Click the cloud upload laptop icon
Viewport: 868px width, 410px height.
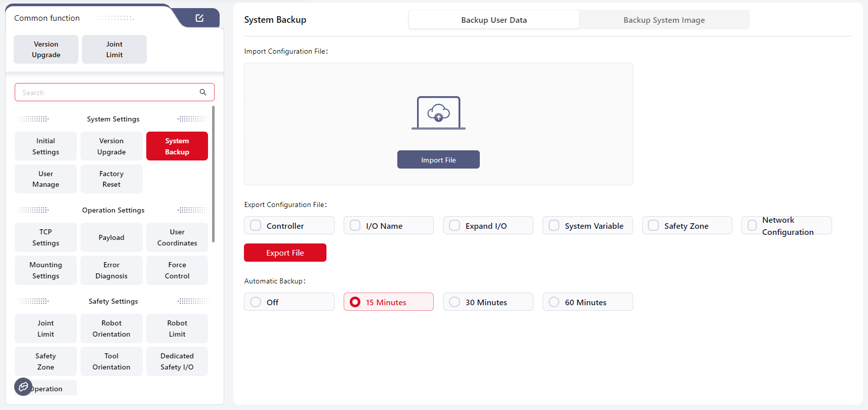(x=438, y=113)
